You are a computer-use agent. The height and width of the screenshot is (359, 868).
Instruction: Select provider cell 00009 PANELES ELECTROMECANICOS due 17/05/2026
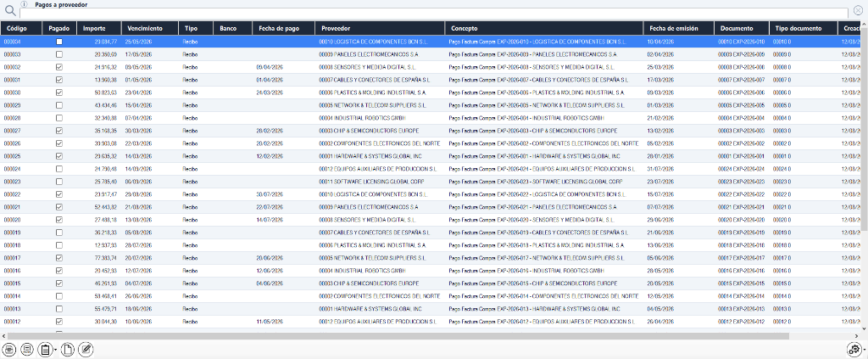tap(369, 54)
